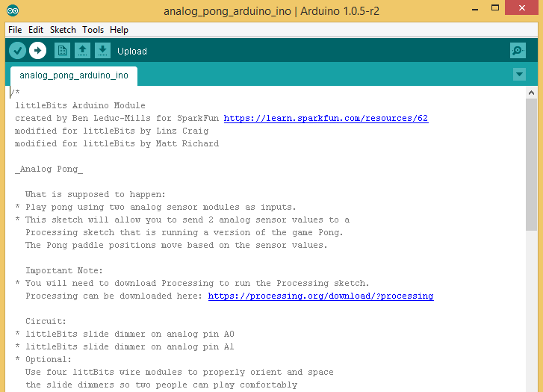Click the text "littleBits Arduino Module"
The image size is (543, 392).
click(x=80, y=105)
